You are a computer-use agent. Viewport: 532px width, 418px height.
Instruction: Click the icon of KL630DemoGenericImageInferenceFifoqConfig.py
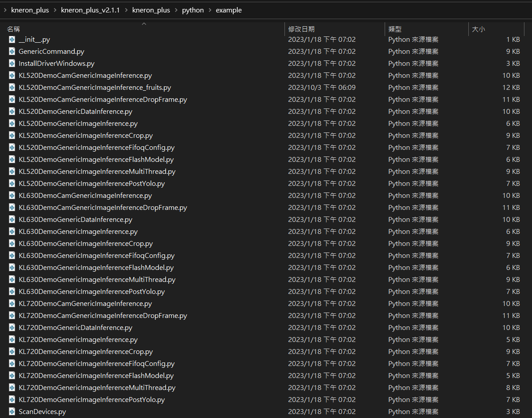12,256
